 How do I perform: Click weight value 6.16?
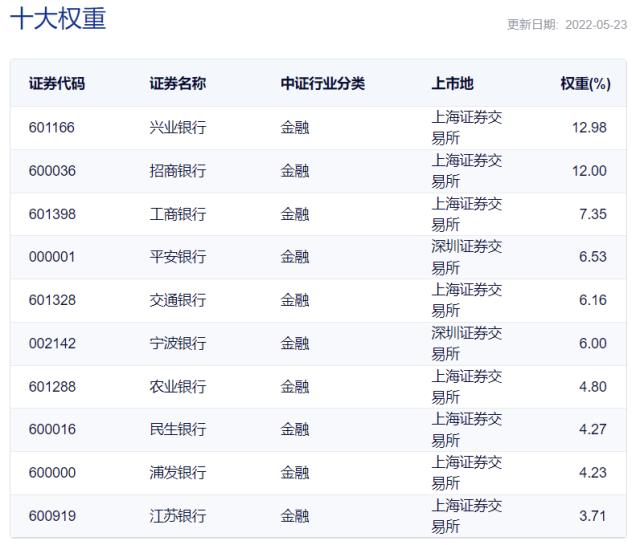[x=593, y=300]
